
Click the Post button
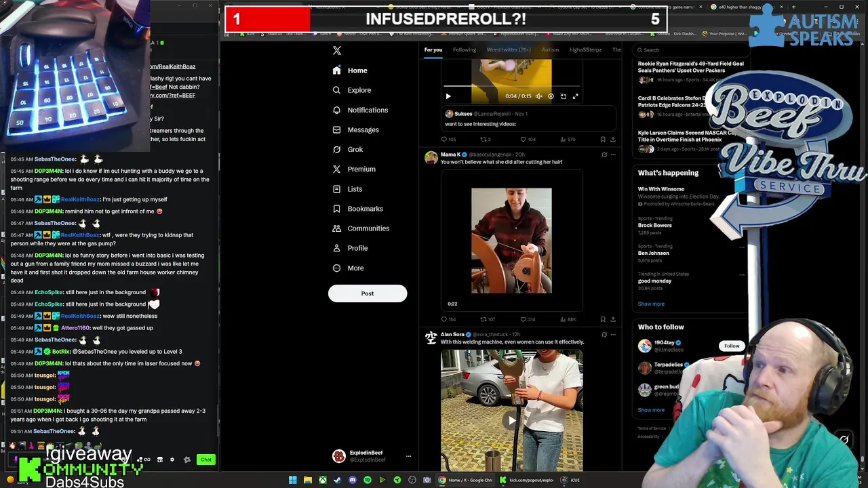coord(368,293)
